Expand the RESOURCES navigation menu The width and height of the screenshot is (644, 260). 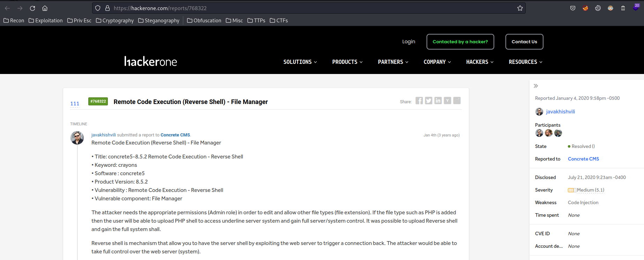tap(526, 62)
